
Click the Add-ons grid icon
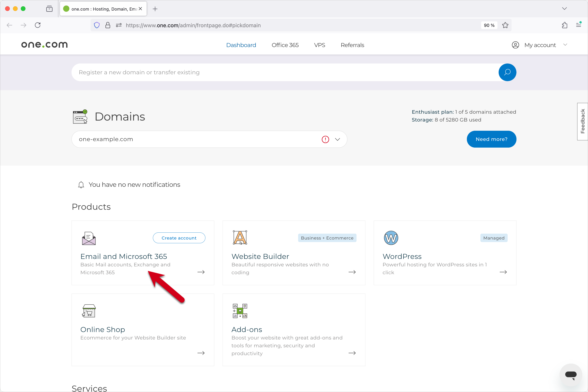pyautogui.click(x=240, y=311)
